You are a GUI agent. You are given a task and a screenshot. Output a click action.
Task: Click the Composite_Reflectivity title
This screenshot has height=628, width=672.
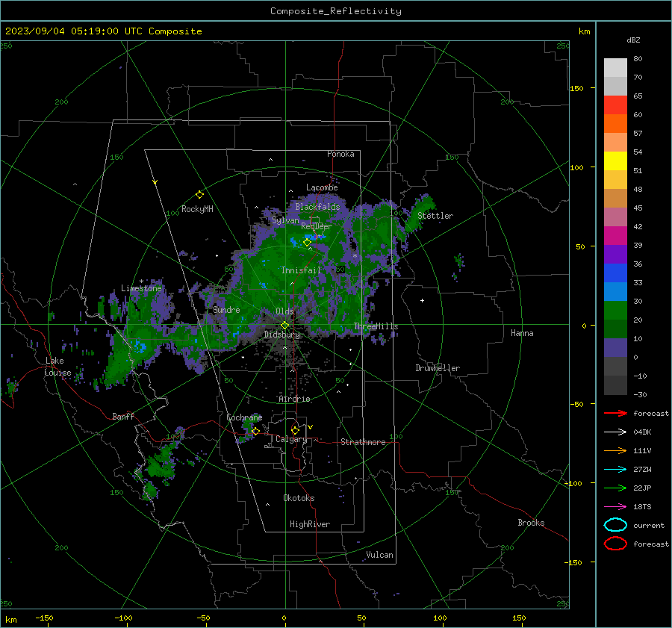point(336,11)
